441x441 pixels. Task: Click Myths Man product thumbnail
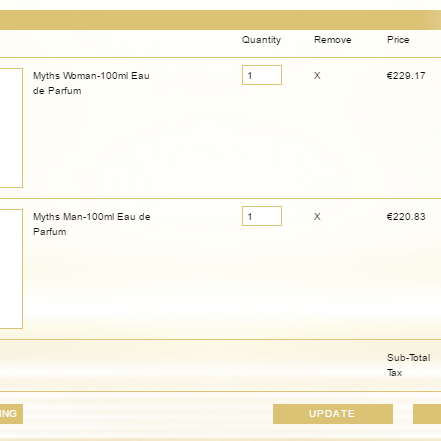[x=11, y=269]
